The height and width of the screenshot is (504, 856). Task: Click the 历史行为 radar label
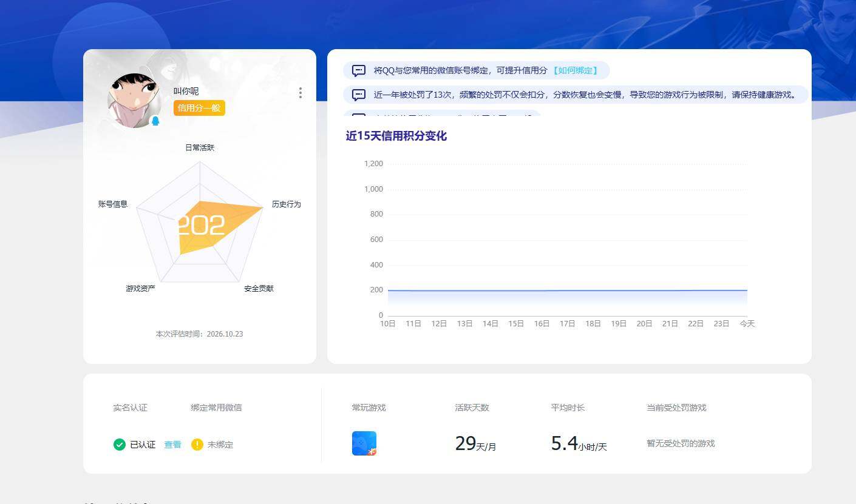287,204
